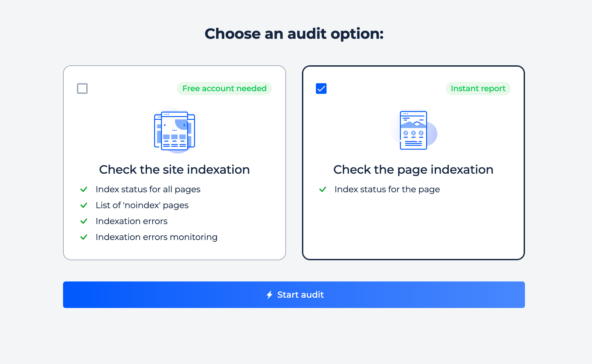Click the lightning bolt icon in Start audit
The width and height of the screenshot is (592, 364).
coord(269,295)
